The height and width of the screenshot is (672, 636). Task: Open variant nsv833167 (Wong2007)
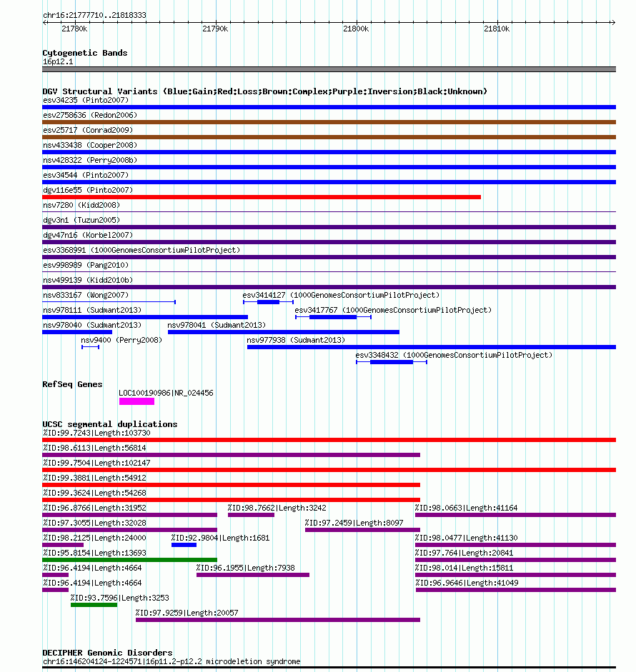(86, 295)
